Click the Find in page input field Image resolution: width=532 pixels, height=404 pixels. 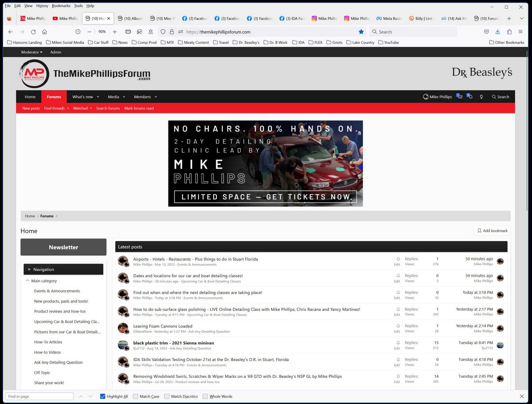tap(39, 396)
